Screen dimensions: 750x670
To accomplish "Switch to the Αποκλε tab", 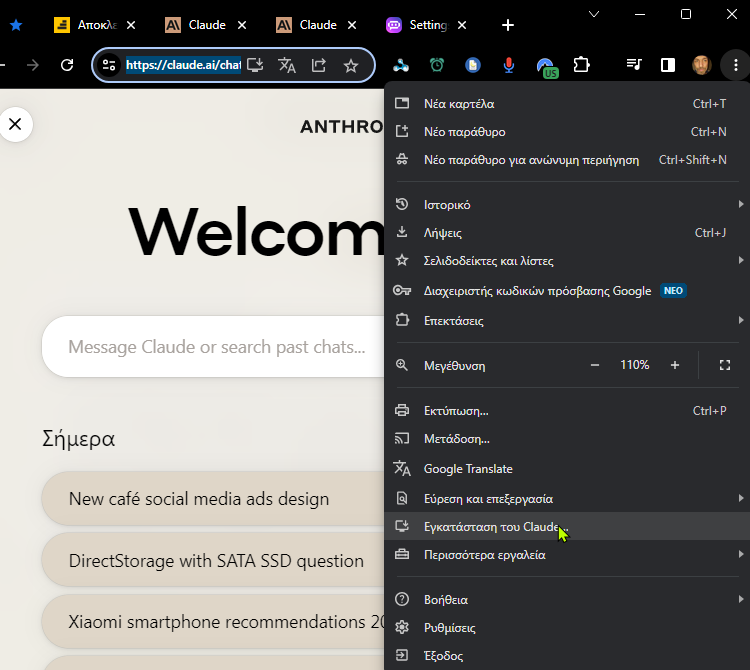I will point(86,25).
